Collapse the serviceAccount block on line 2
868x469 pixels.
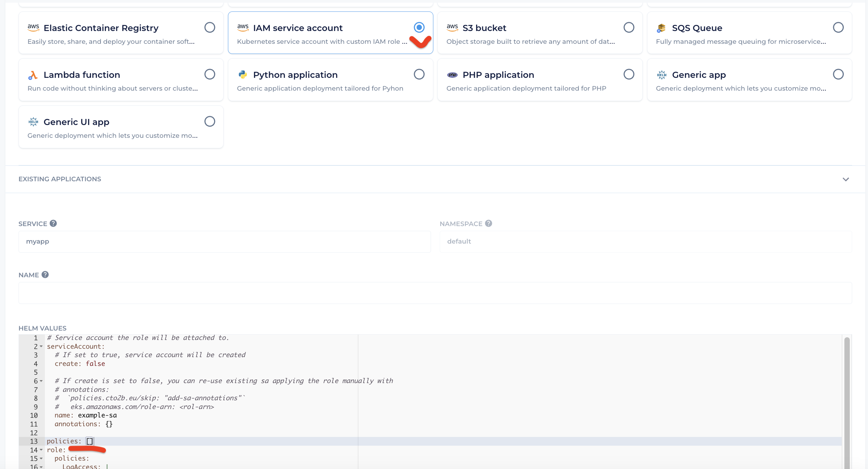(41, 346)
